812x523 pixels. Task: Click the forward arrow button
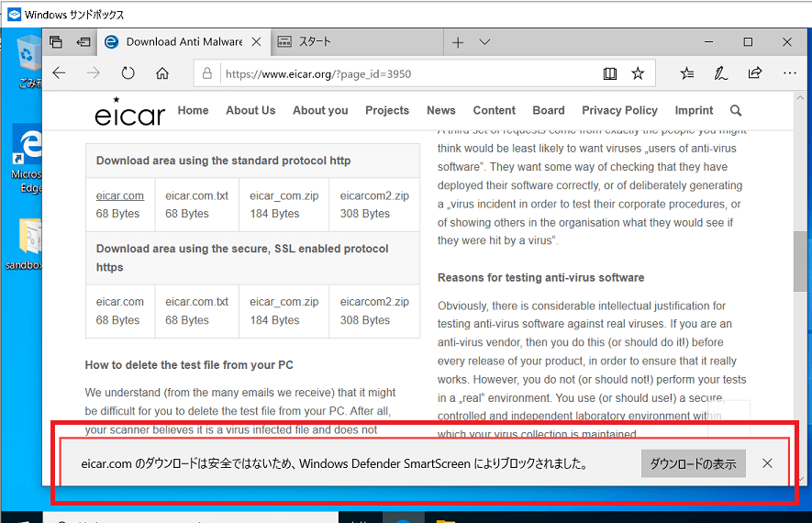point(94,73)
